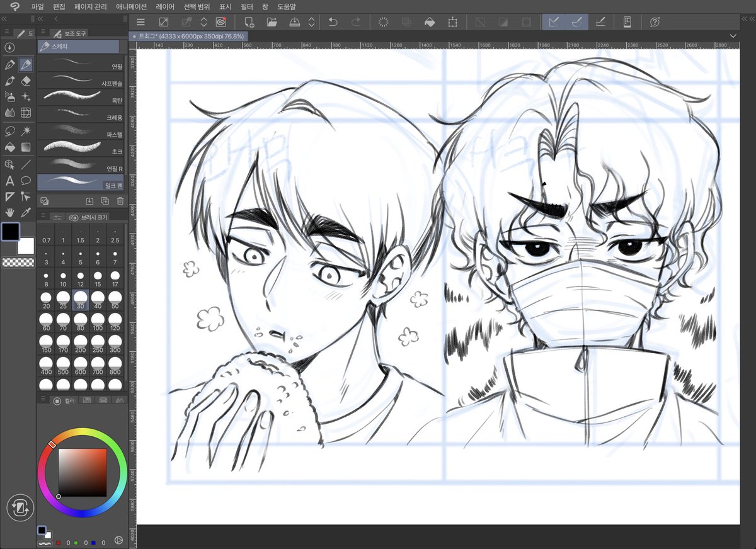Open the sub tool palette menu (three lines)
The height and width of the screenshot is (549, 756).
point(43,32)
